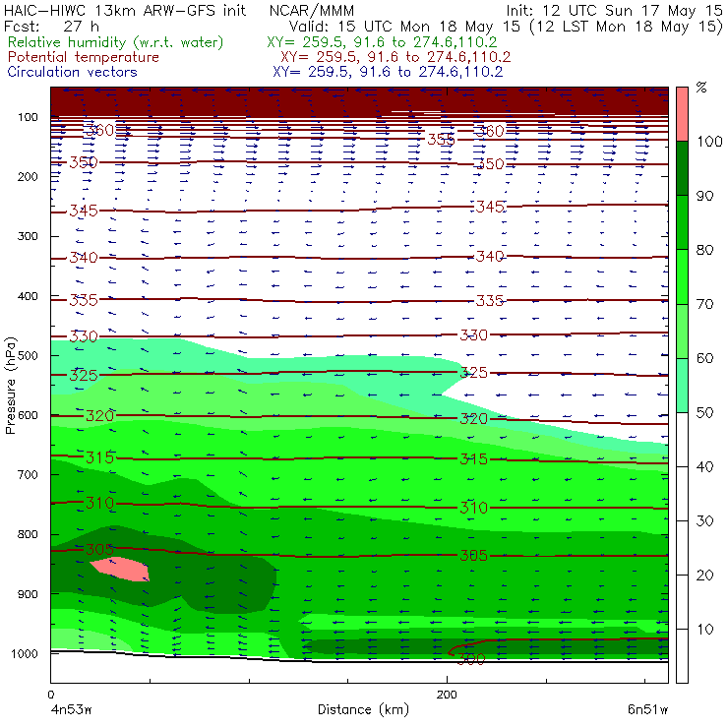
Task: Click the '900' pressure axis label
Action: click(28, 594)
